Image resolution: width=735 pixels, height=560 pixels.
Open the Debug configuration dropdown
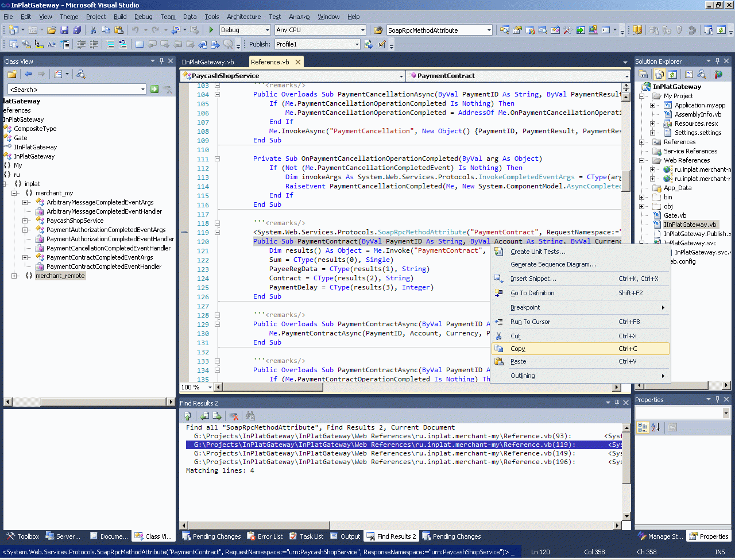[267, 30]
